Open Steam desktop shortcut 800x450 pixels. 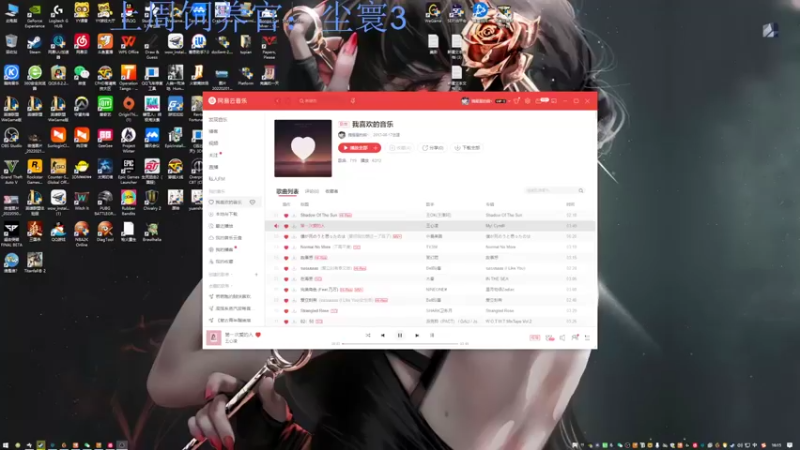(x=35, y=44)
